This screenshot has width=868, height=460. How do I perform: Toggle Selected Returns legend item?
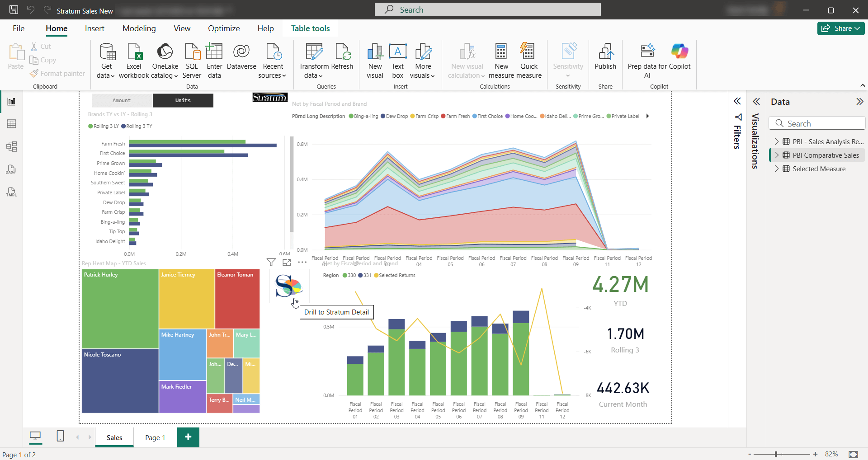(x=394, y=275)
